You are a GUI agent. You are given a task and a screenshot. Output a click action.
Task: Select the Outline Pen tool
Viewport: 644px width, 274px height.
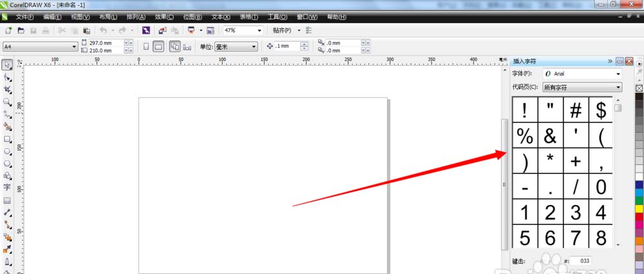click(x=7, y=262)
